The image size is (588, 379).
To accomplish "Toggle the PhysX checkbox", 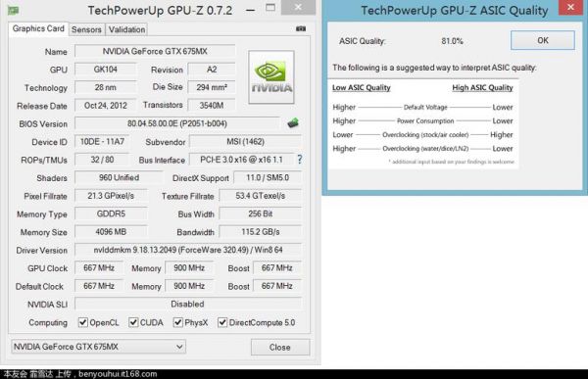I will tap(177, 322).
